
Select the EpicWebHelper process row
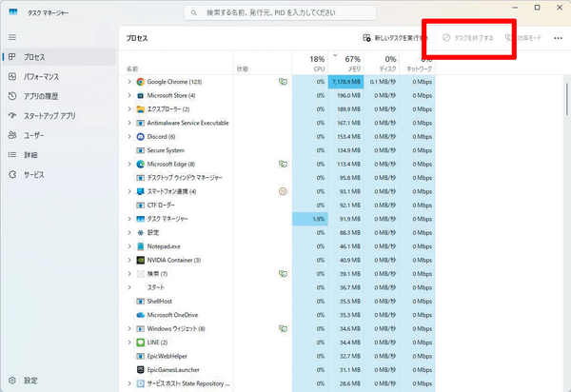point(277,357)
